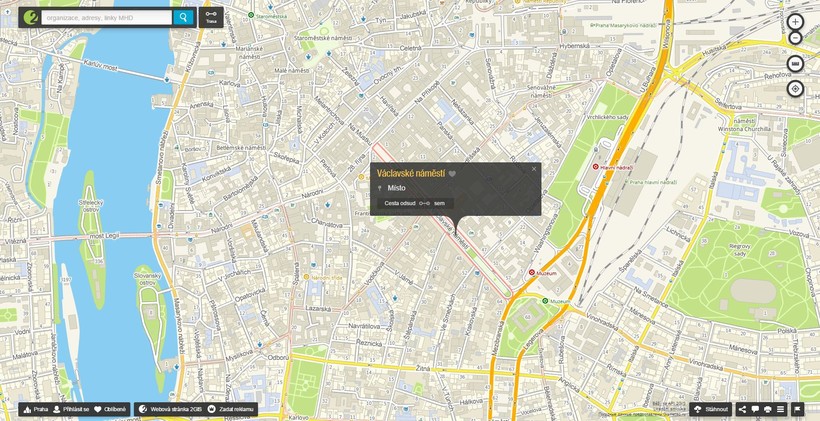Open the Praha city selector
The height and width of the screenshot is (421, 820).
(x=35, y=409)
